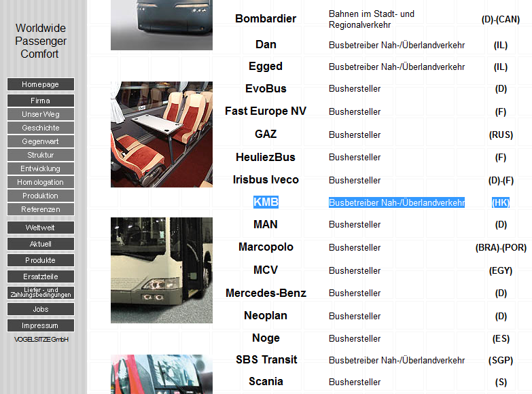
Task: Click the (D)-(F) country code
Action: point(501,180)
